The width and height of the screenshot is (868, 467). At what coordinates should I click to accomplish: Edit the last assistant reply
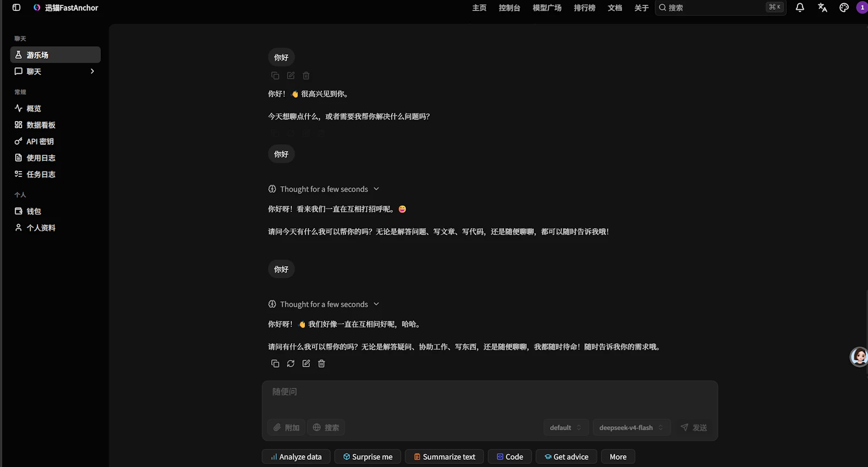click(x=306, y=363)
